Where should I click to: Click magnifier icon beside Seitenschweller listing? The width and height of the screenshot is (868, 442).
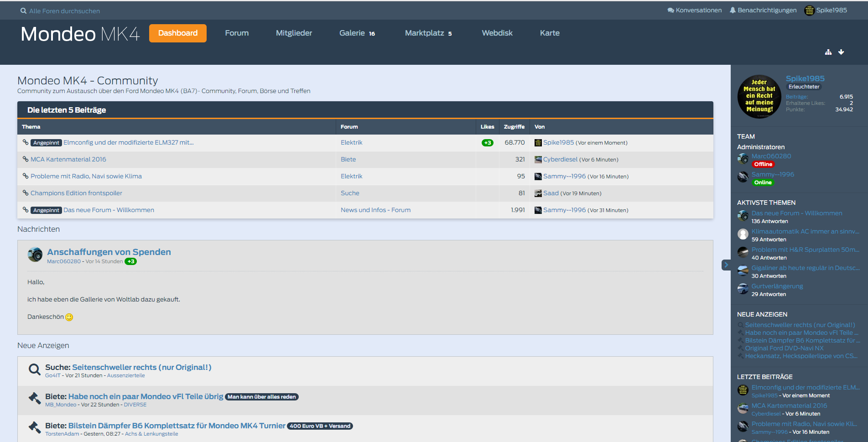(34, 369)
